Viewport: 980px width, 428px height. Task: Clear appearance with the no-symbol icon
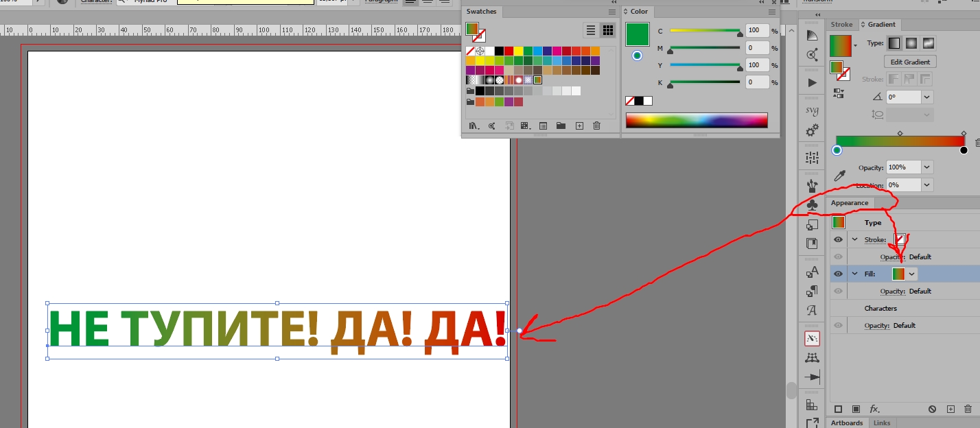coord(932,409)
